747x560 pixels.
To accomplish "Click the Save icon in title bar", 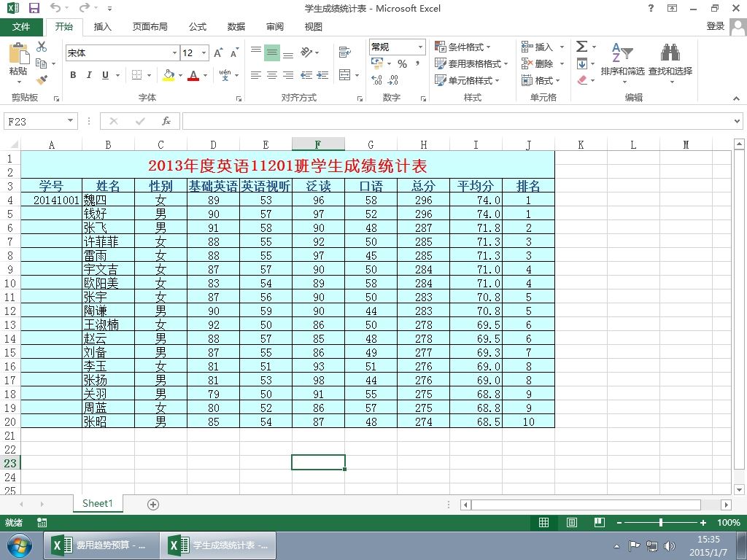I will click(x=34, y=8).
